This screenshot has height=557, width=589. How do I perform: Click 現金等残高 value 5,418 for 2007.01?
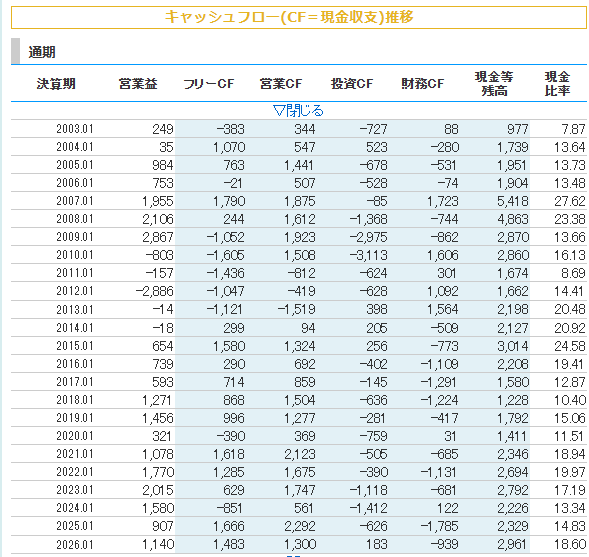click(513, 201)
